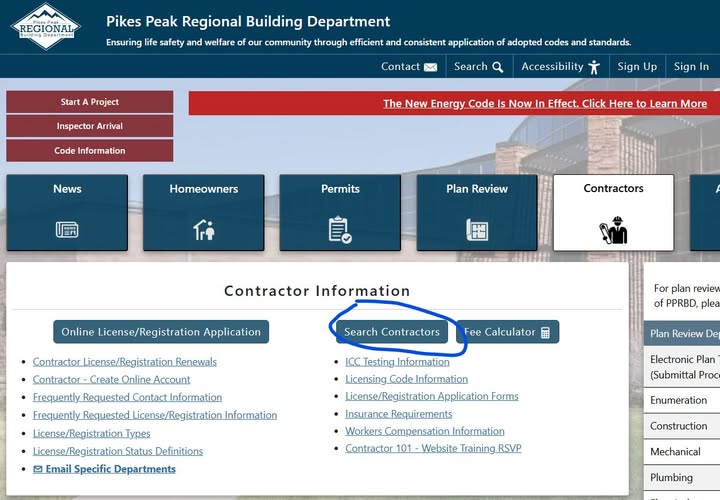
Task: Open License/Registration Types link
Action: pos(91,433)
